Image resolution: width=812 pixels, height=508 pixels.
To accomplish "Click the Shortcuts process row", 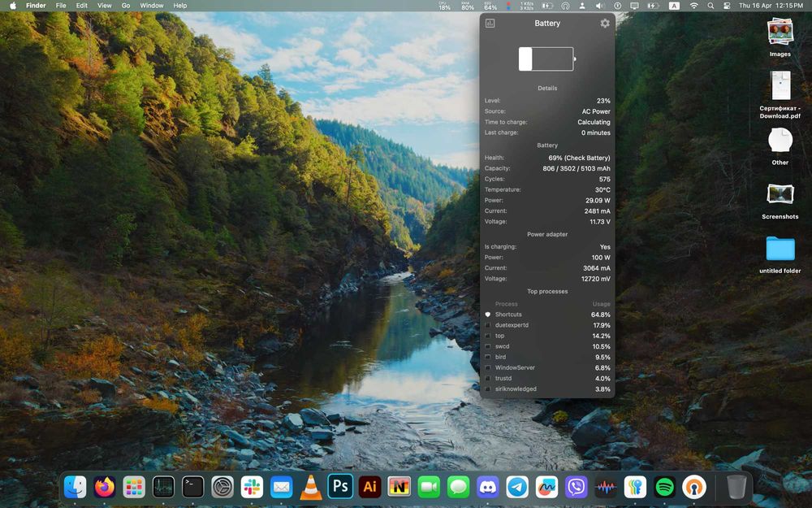I will 547,315.
